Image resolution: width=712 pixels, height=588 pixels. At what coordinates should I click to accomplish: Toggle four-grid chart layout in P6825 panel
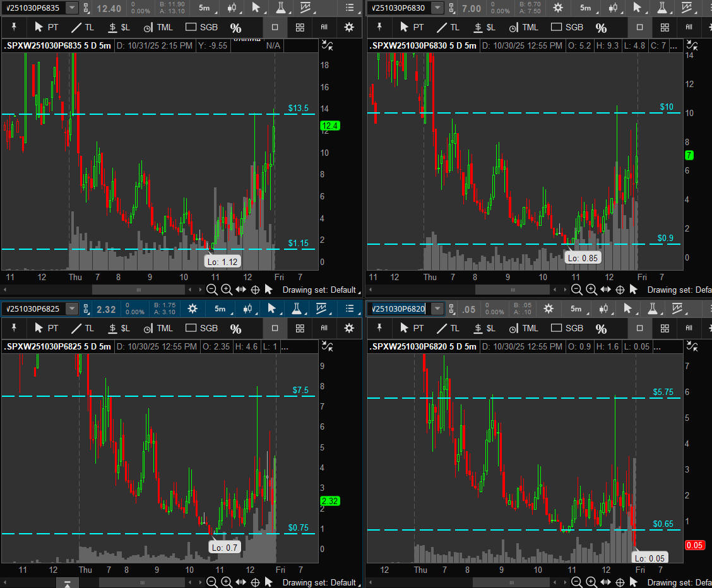[x=300, y=329]
